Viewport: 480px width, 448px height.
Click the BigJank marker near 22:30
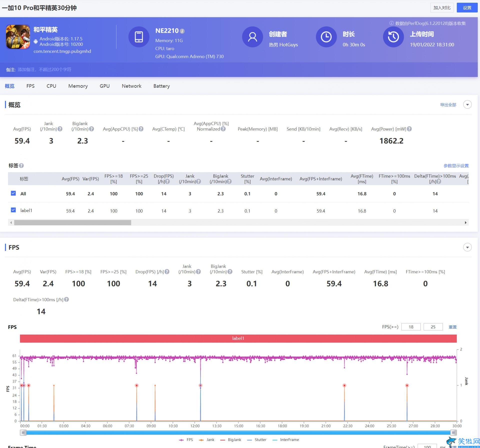click(x=344, y=385)
